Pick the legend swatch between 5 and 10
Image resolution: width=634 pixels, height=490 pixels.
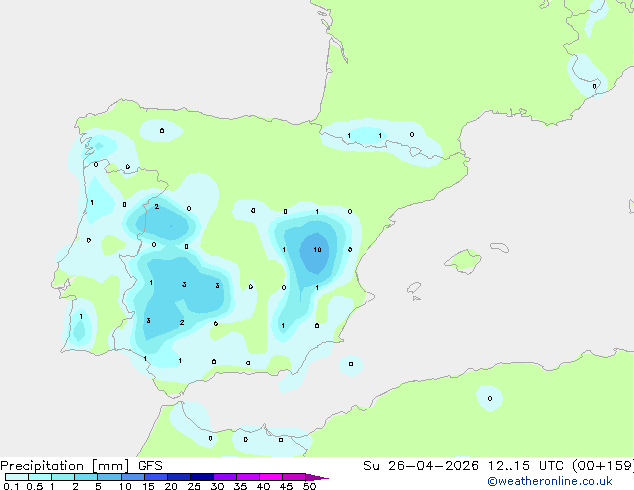[109, 477]
